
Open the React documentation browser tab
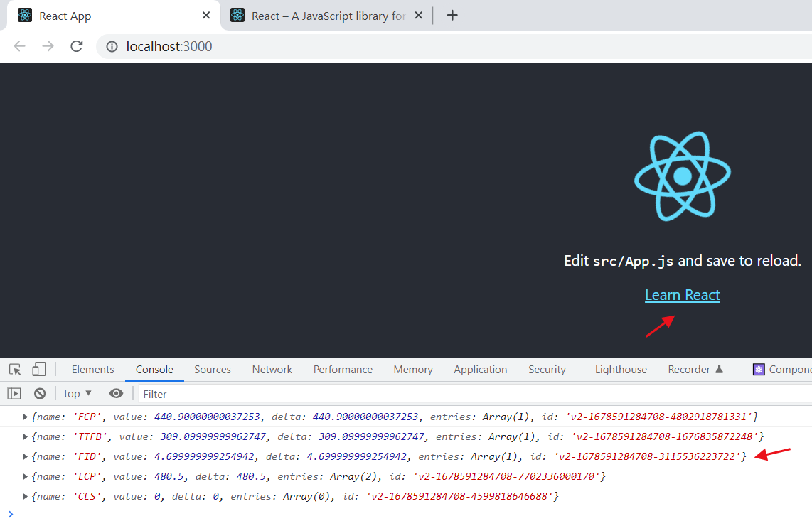313,15
